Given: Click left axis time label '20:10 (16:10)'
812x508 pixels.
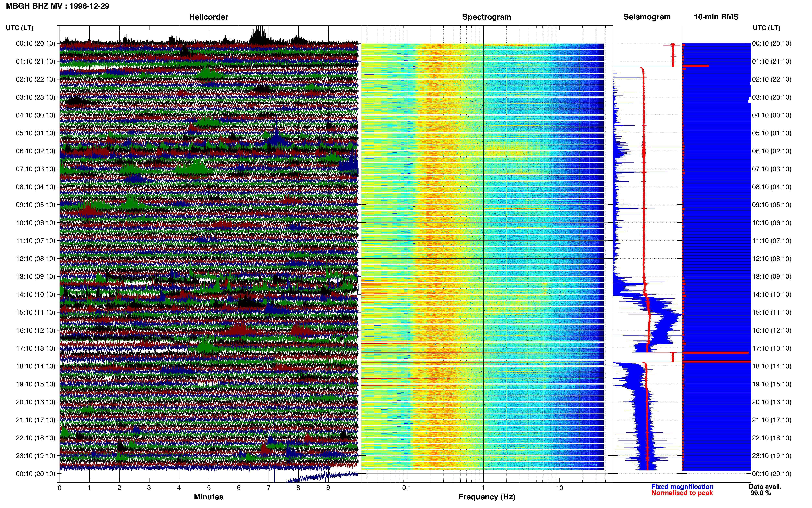Looking at the screenshot, I should tap(36, 402).
